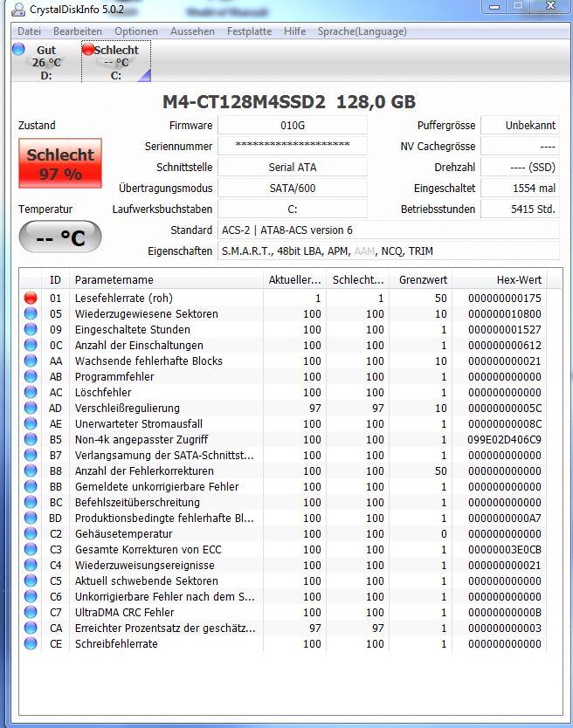
Task: Select the Gehäusetemperatur parameter name
Action: click(124, 534)
